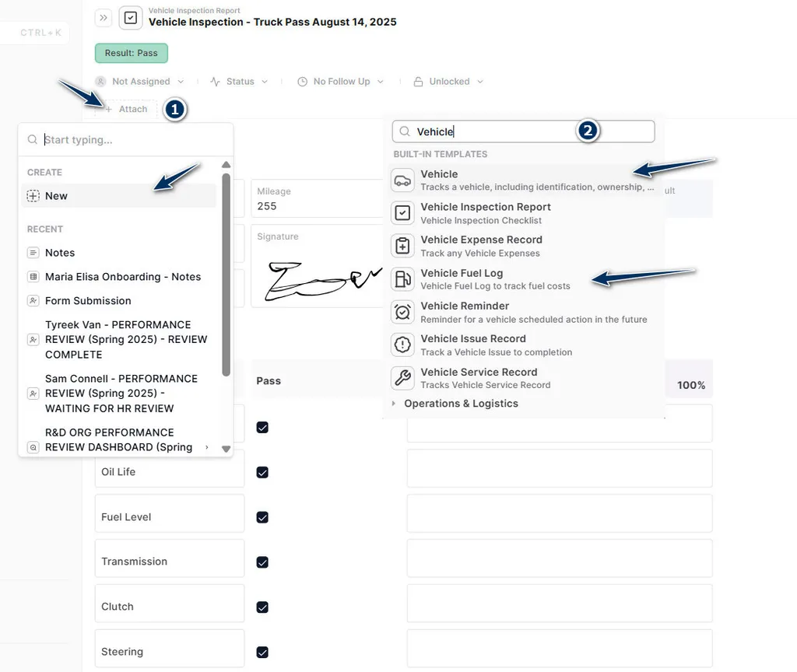The image size is (797, 672).
Task: Click the Vehicle Service Record wrench icon
Action: click(x=402, y=378)
